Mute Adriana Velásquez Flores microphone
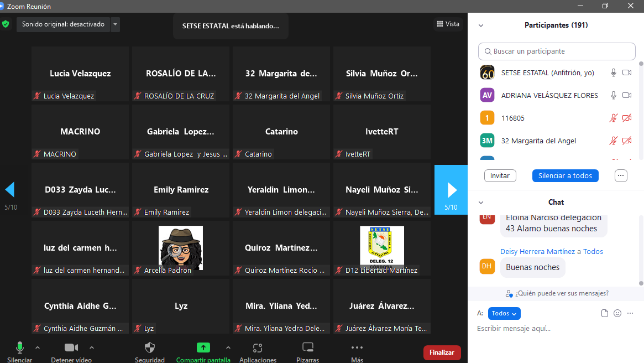Viewport: 644px width, 363px height. click(613, 95)
